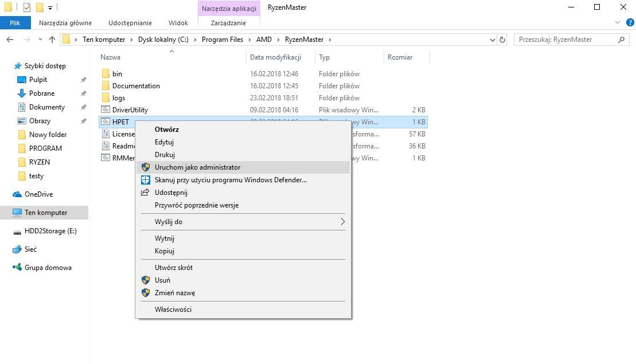
Task: Expand the Wyślij do submenu arrow
Action: (x=343, y=222)
